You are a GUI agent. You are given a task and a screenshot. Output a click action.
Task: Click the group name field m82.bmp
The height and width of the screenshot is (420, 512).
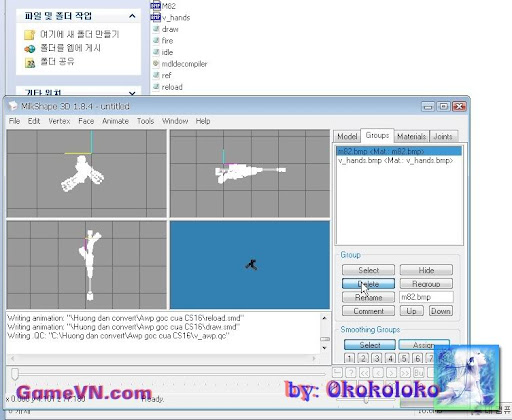click(x=426, y=297)
